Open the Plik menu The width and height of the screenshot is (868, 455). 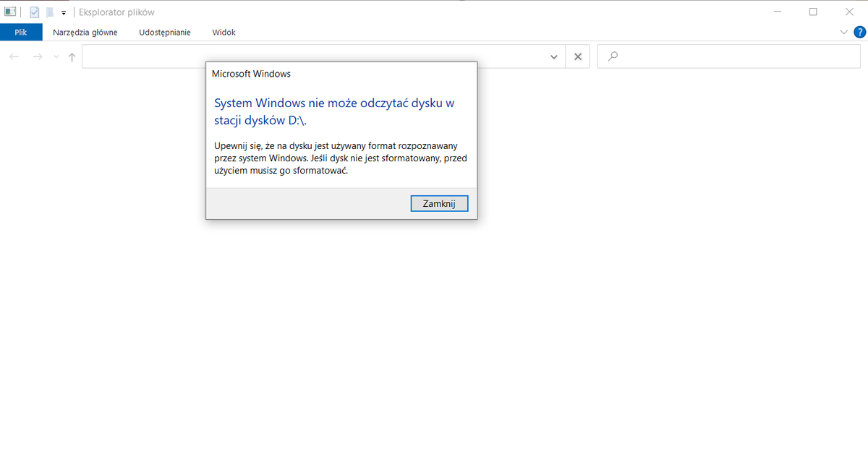[21, 33]
